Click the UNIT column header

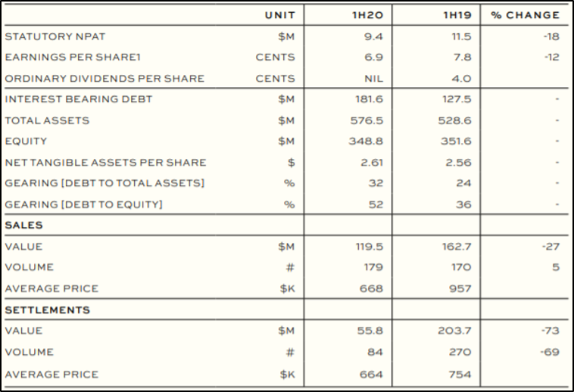pos(279,15)
